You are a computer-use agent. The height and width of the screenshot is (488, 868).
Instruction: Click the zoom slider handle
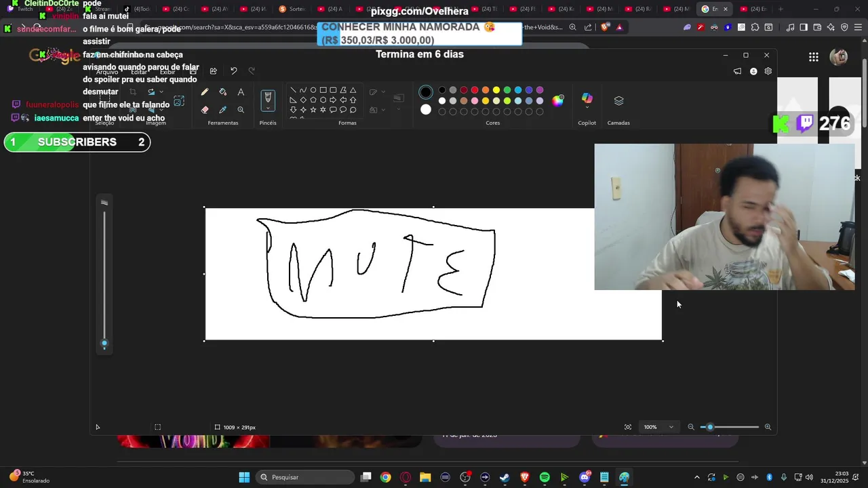(x=710, y=427)
